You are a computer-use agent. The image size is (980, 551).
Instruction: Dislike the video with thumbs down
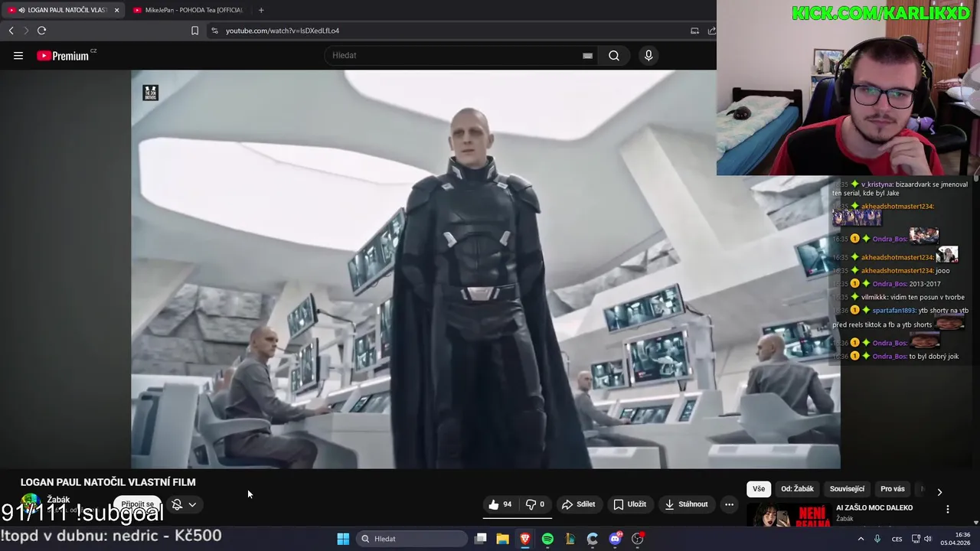(535, 504)
